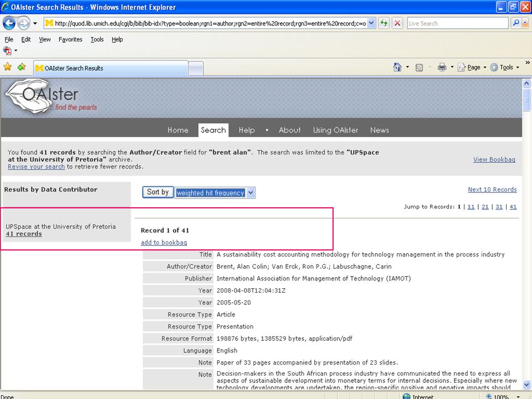Jump to record 31

point(499,207)
